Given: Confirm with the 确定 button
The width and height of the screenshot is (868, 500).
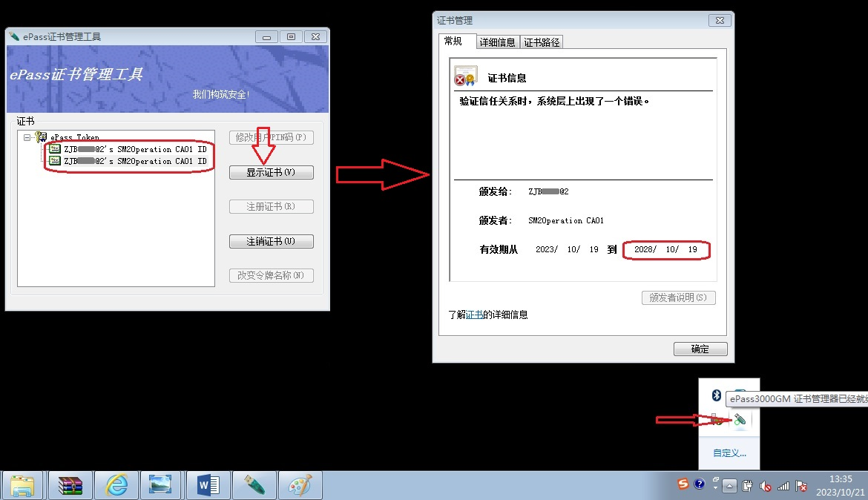Looking at the screenshot, I should 700,349.
